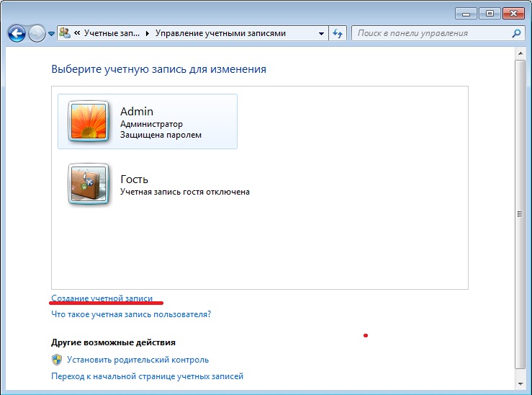532x395 pixels.
Task: Expand arrow after Учетные записи breadcrumb
Action: (x=148, y=33)
